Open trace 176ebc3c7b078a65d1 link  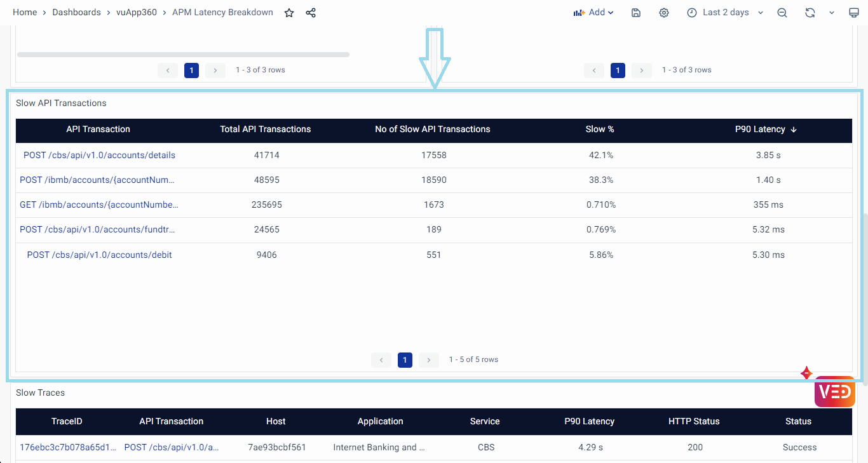68,447
